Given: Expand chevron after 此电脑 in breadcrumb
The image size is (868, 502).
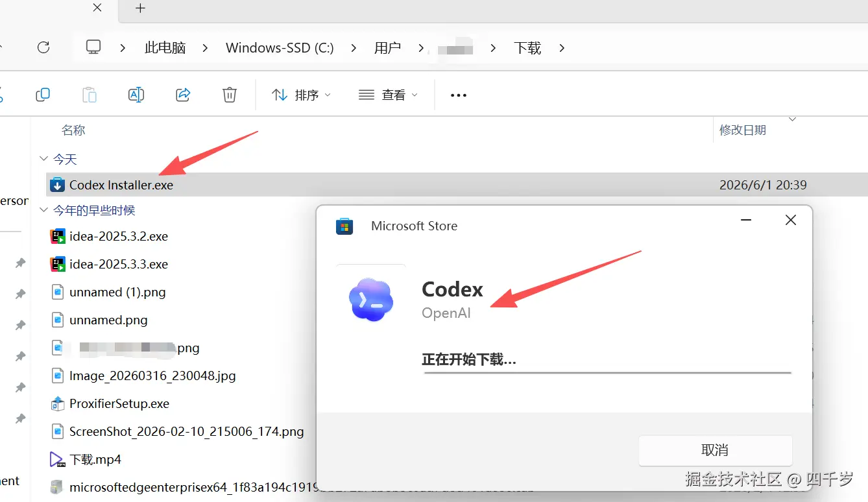Looking at the screenshot, I should [206, 48].
